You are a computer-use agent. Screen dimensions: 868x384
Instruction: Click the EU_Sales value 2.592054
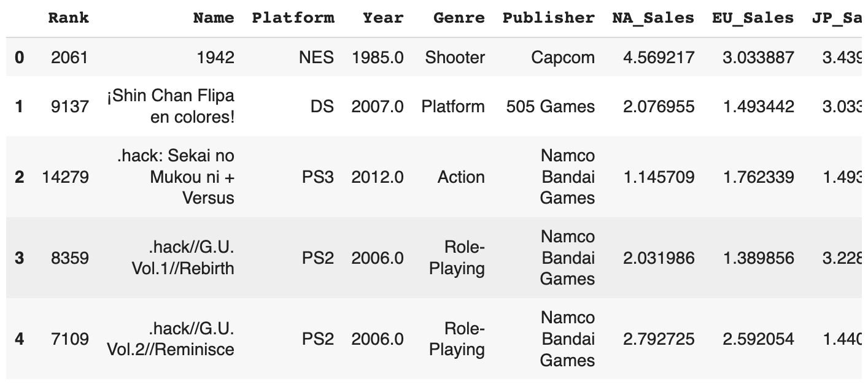[758, 339]
